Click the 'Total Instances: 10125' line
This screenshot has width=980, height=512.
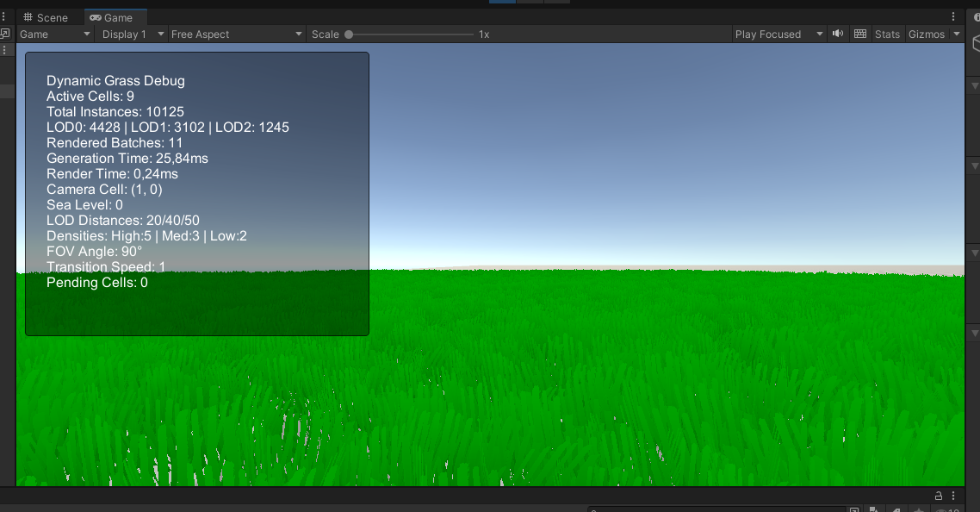click(115, 112)
